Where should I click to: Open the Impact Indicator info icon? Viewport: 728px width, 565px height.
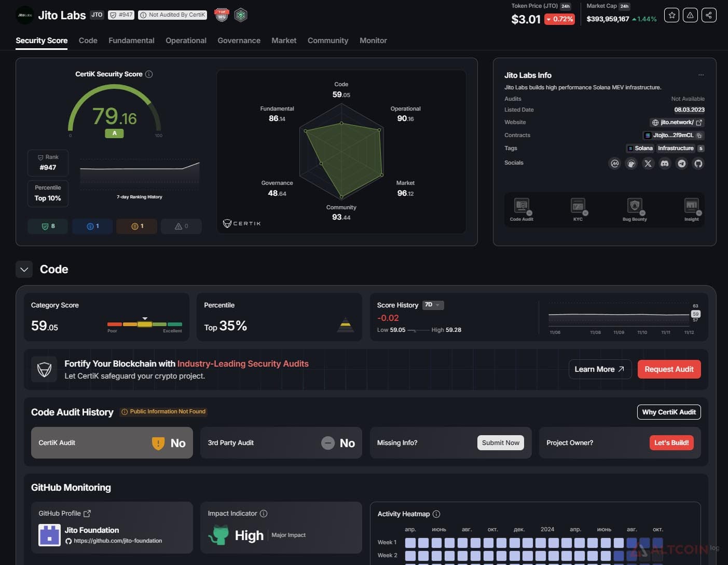point(264,514)
